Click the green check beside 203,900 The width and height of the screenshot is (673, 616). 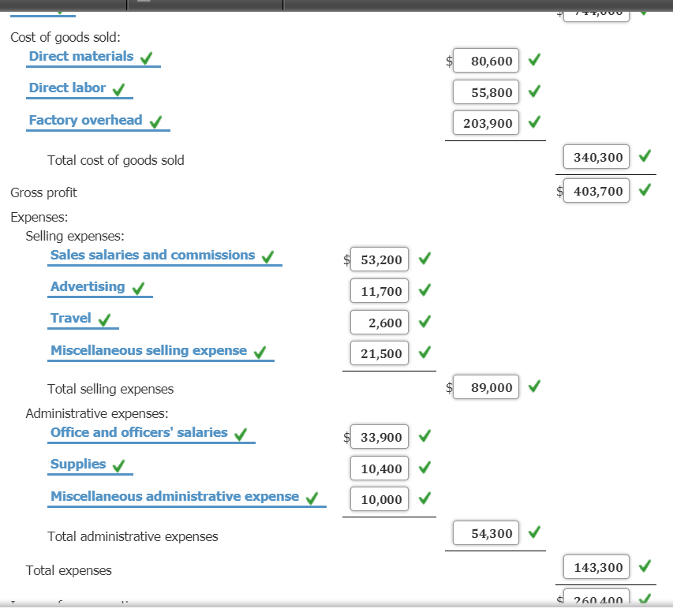pyautogui.click(x=534, y=121)
